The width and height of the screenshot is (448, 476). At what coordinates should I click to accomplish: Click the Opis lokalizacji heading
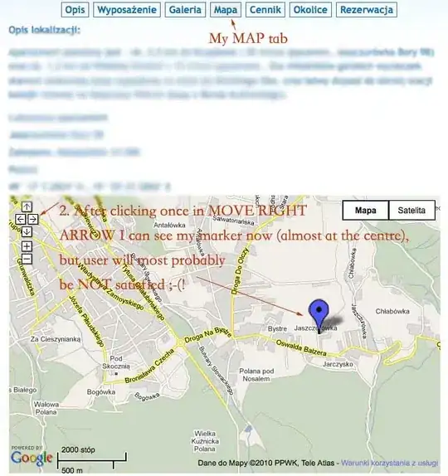tap(44, 30)
